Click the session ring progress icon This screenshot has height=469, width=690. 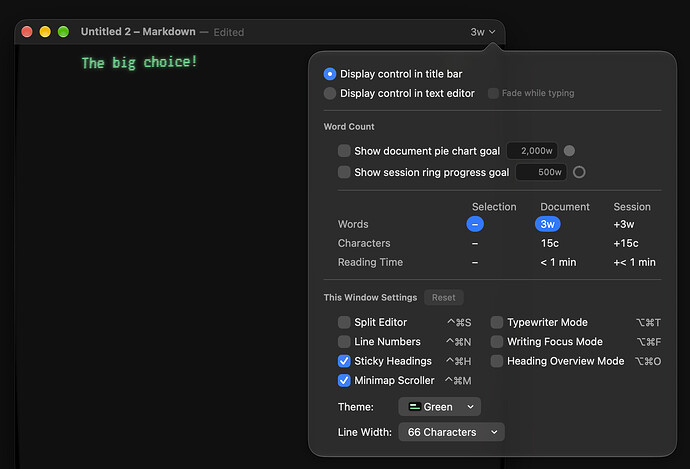pos(579,172)
